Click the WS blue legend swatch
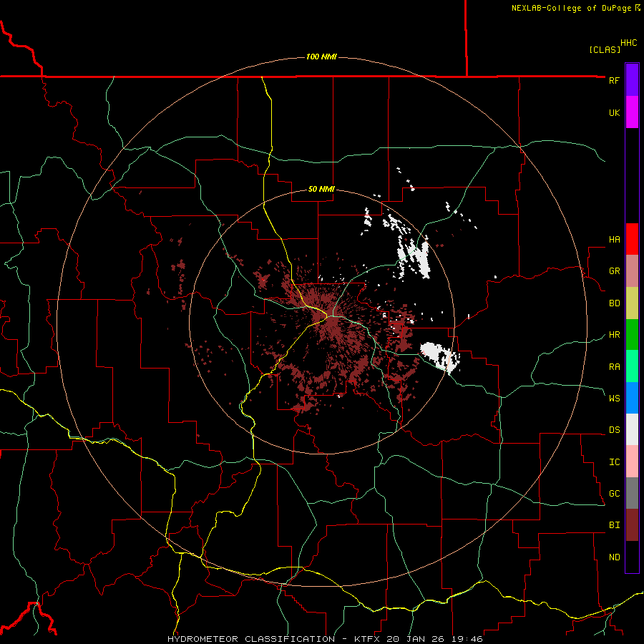Image resolution: width=644 pixels, height=644 pixels. click(x=632, y=398)
